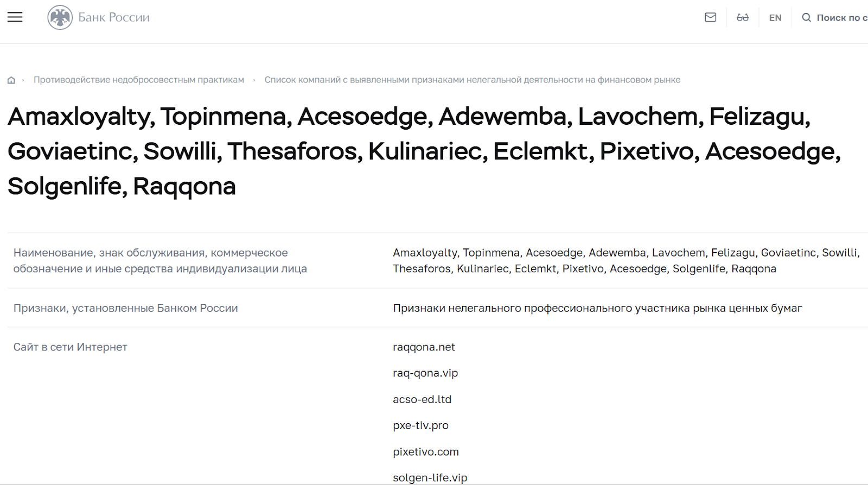This screenshot has width=868, height=485.
Task: Click the raqqona.net site entry
Action: 424,347
